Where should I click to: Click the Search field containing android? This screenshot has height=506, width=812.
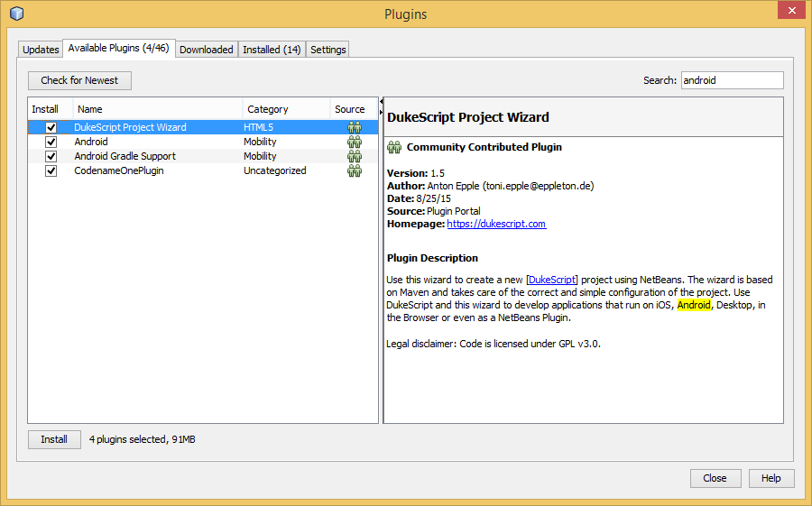pyautogui.click(x=732, y=80)
